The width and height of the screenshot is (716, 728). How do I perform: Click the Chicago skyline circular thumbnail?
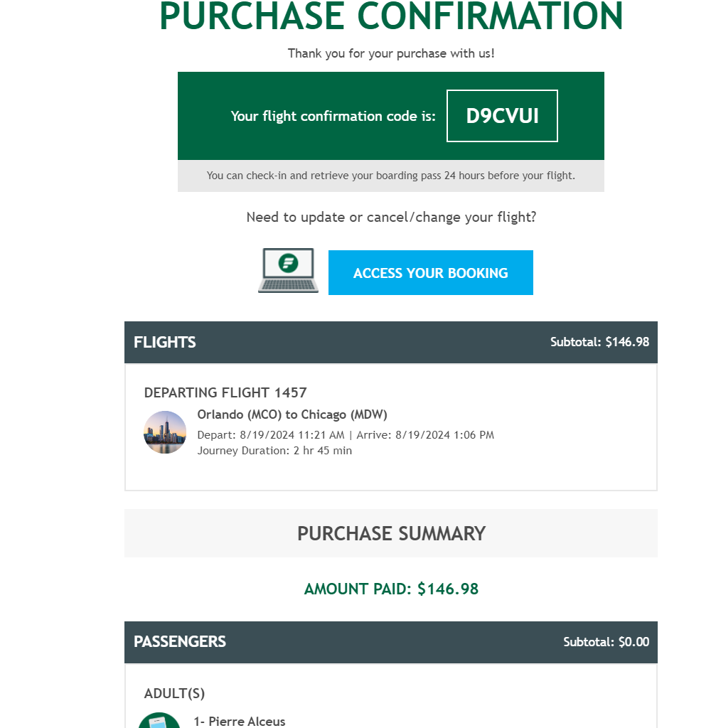(165, 432)
